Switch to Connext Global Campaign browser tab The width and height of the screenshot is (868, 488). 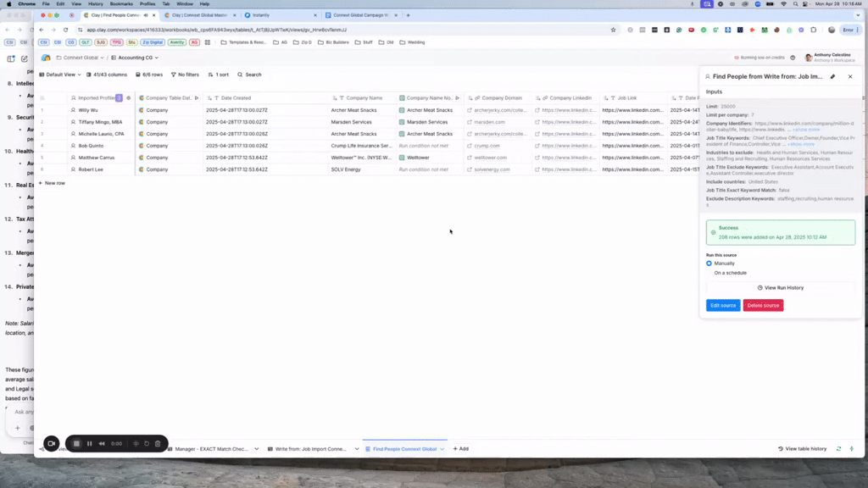(361, 15)
